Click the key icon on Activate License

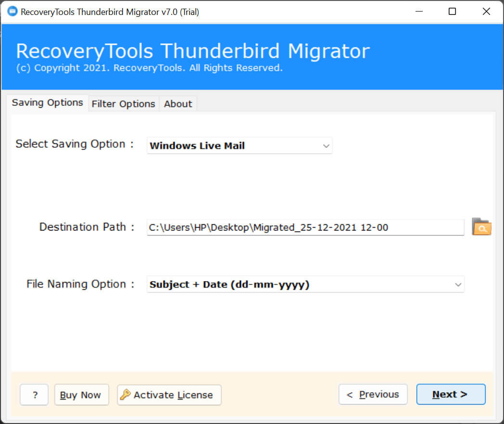pyautogui.click(x=126, y=395)
